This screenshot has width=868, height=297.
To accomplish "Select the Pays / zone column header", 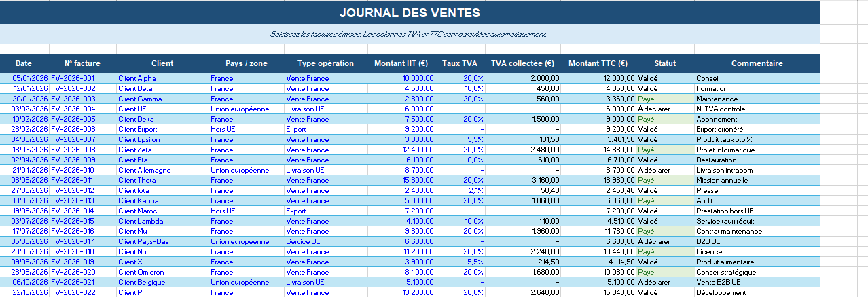I will tap(247, 63).
